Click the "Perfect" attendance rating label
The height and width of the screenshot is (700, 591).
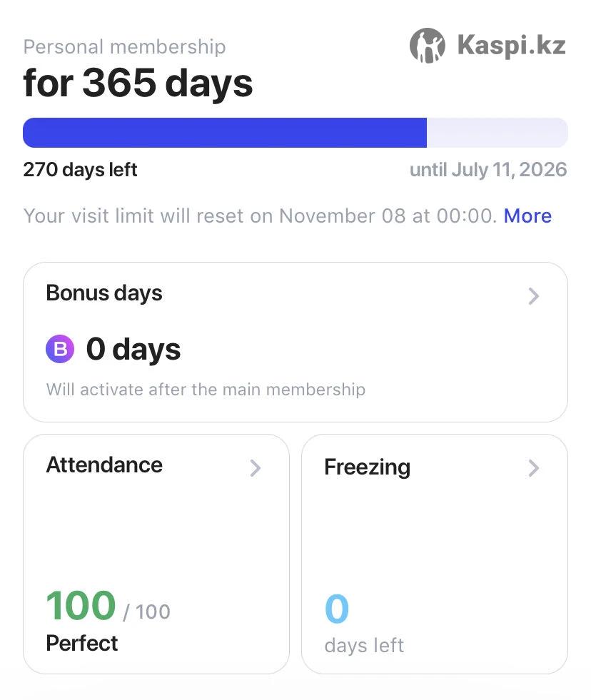[x=82, y=643]
